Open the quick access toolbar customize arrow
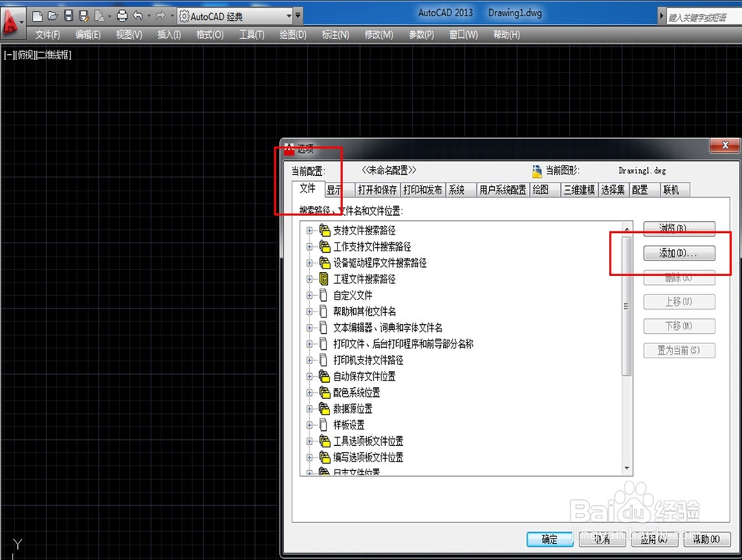Screen dimensions: 742x560 coord(298,16)
